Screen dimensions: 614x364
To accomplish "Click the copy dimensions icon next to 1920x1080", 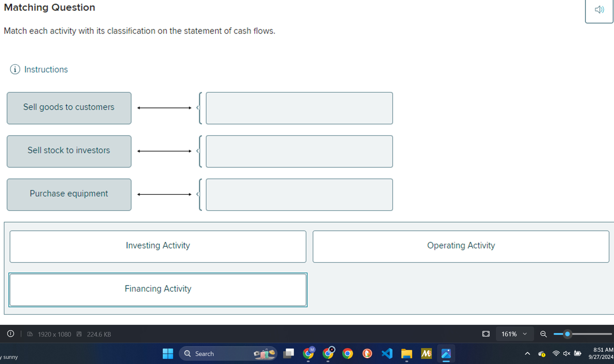I will tap(30, 334).
